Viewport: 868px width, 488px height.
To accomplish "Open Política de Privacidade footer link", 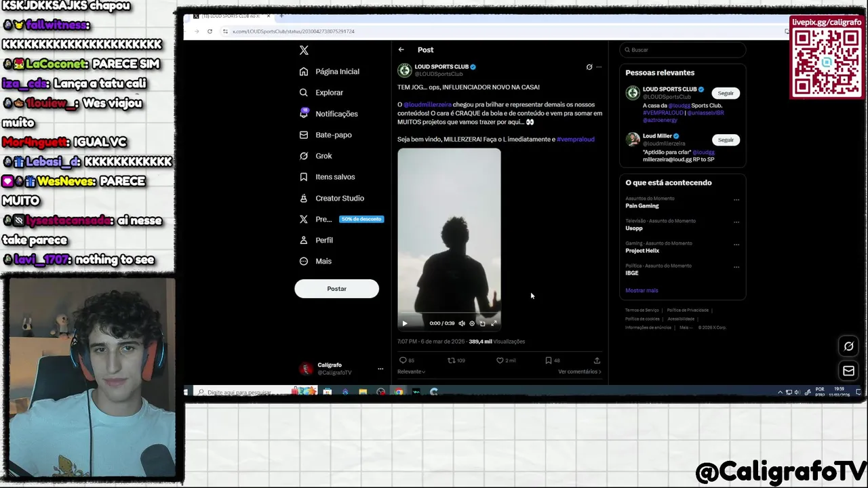I will coord(688,310).
